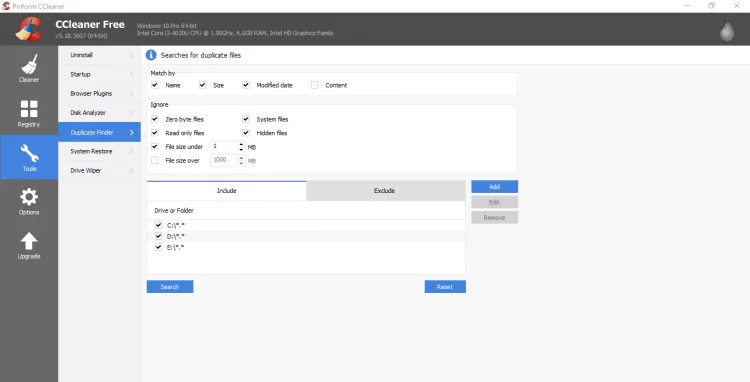This screenshot has height=382, width=750.
Task: Click the CCleaner logo in header
Action: point(28,29)
